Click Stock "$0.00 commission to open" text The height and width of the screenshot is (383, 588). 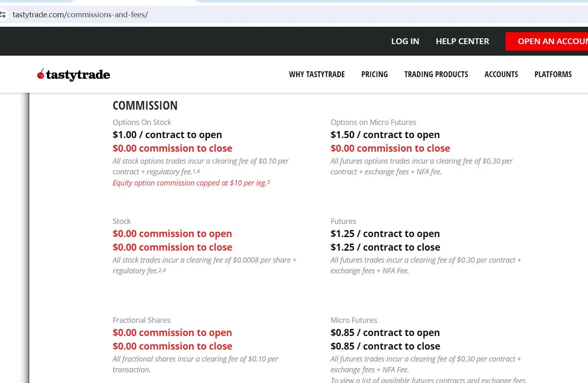(172, 234)
